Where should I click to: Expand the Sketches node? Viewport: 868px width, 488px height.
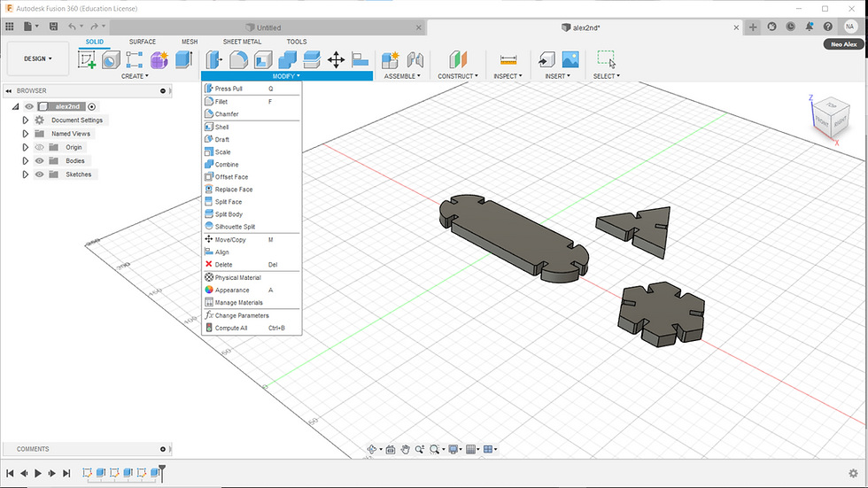(x=25, y=174)
